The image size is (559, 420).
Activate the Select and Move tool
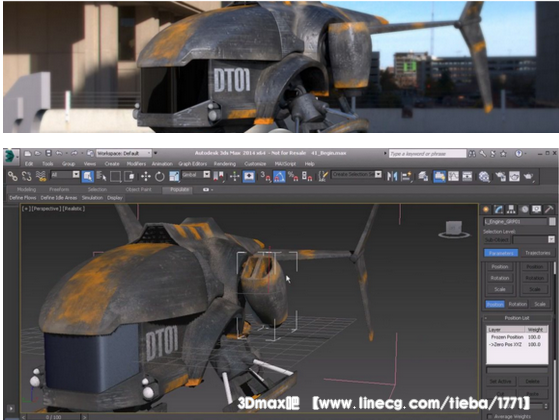pyautogui.click(x=145, y=176)
